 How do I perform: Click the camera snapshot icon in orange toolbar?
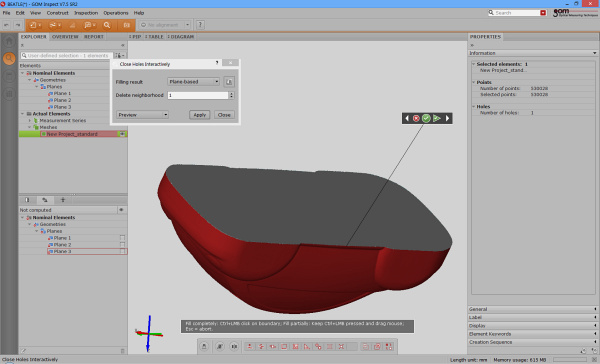click(127, 25)
